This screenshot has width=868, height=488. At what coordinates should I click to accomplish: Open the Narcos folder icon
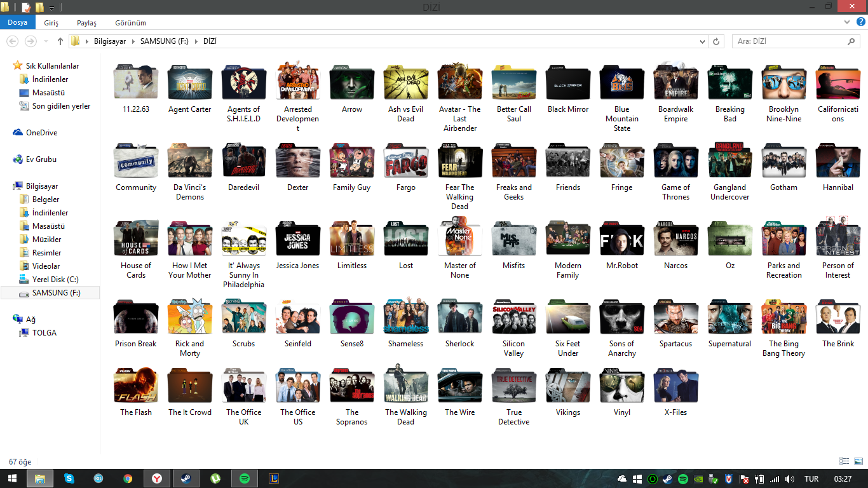(x=676, y=239)
